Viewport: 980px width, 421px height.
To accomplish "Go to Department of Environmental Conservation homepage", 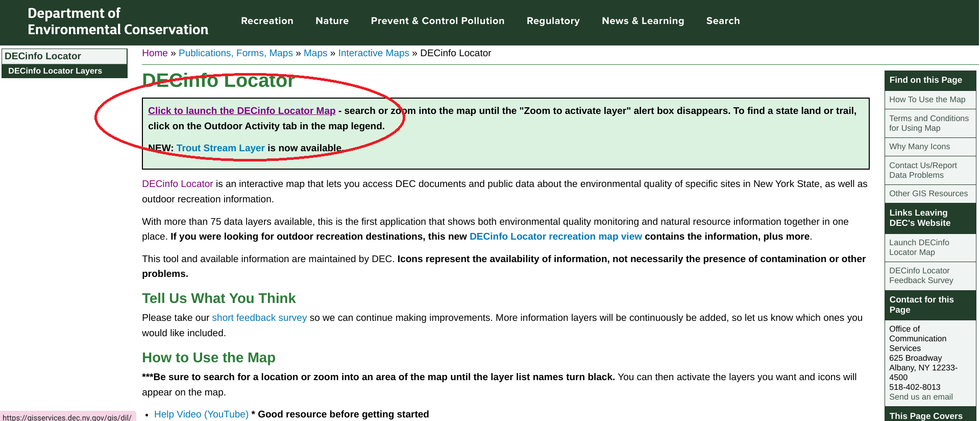I will point(118,21).
